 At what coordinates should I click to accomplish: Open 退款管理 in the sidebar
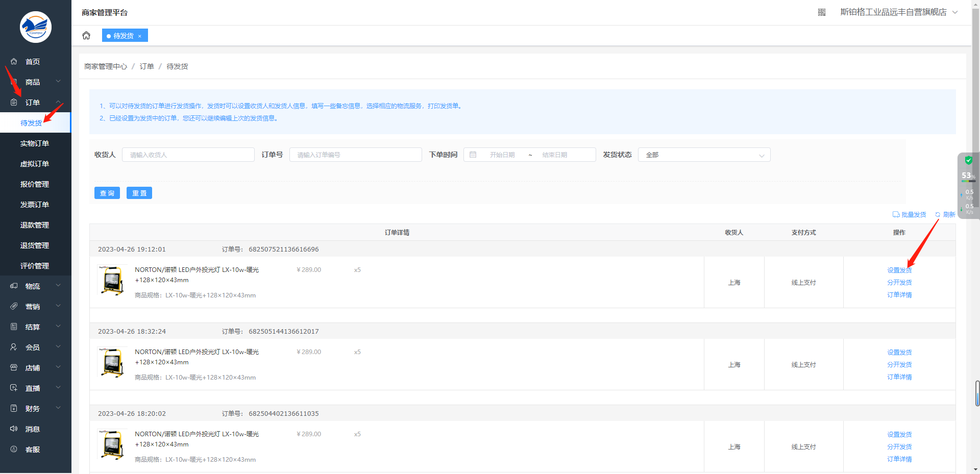[35, 225]
